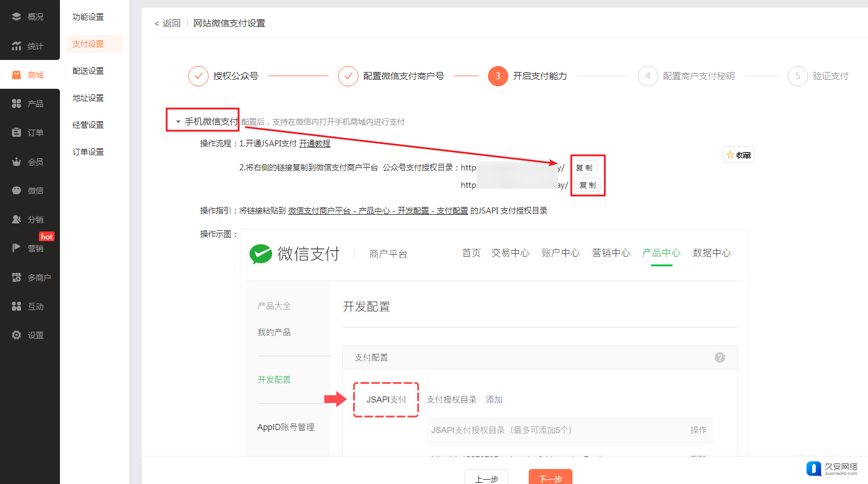This screenshot has width=868, height=484.
Task: Click the 会员 crown icon
Action: (x=17, y=162)
